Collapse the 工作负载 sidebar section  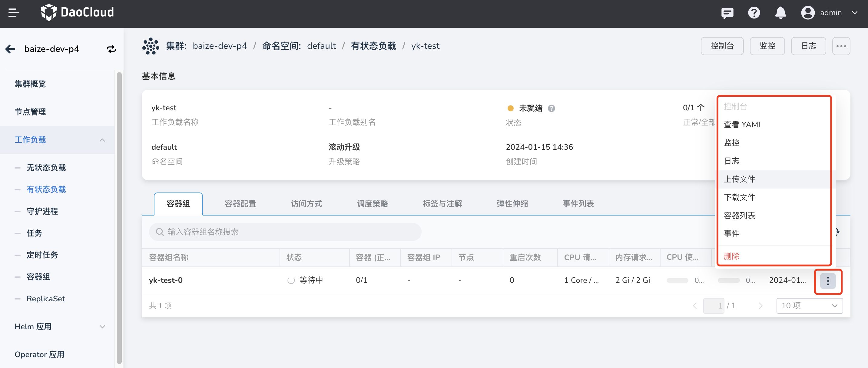point(102,140)
